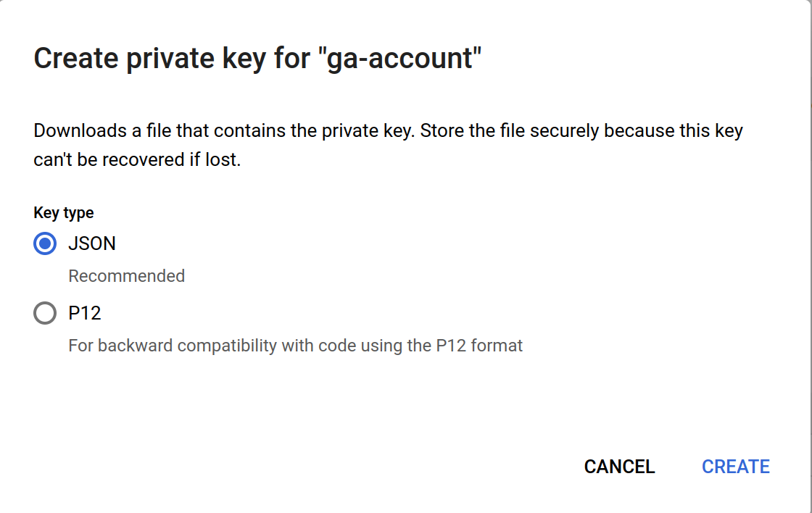
Task: Click the P12 backward compatibility description
Action: [294, 346]
